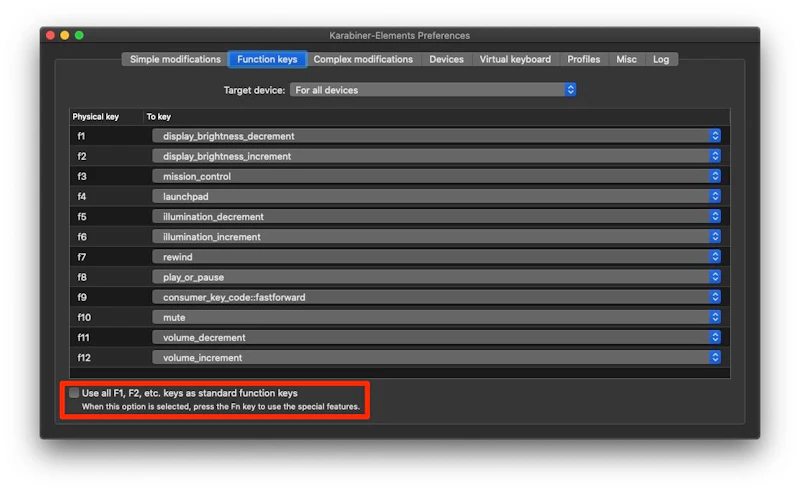
Task: Open the f12 volume_increment dropdown
Action: click(436, 358)
